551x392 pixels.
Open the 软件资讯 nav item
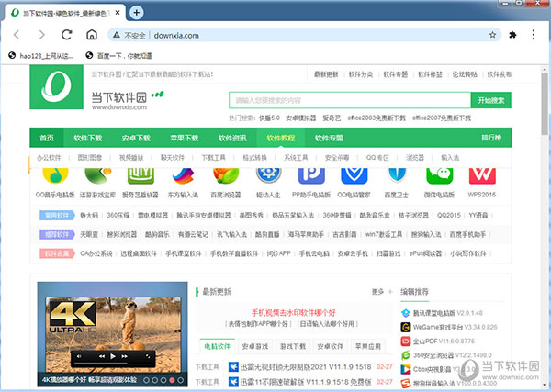pos(232,138)
